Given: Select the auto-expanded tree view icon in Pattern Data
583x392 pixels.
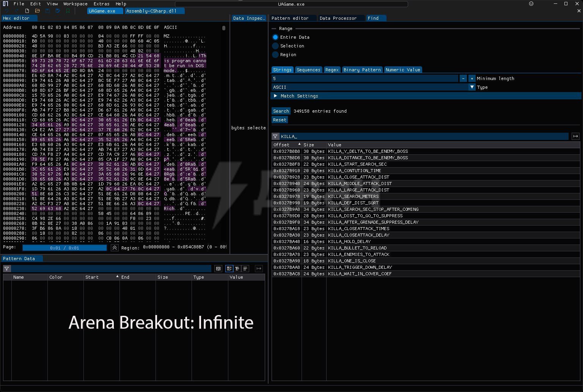Looking at the screenshot, I should click(x=237, y=268).
